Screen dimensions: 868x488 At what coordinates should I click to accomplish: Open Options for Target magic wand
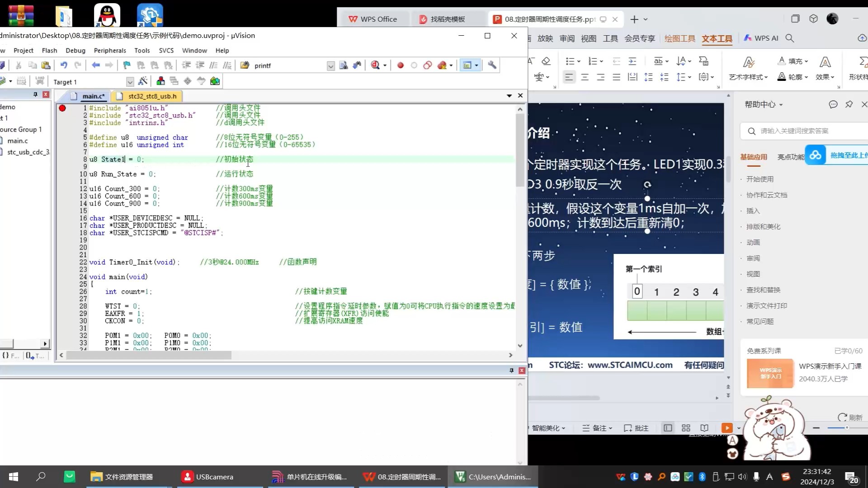143,81
